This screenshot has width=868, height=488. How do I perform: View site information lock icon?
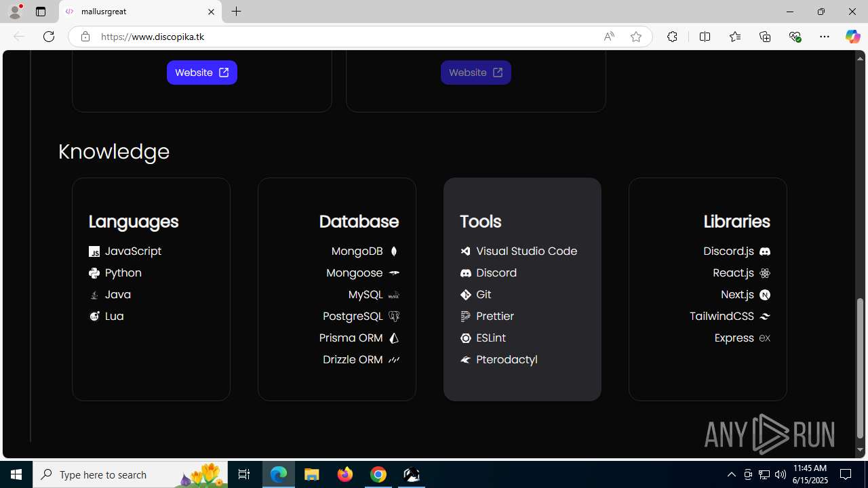click(x=85, y=37)
